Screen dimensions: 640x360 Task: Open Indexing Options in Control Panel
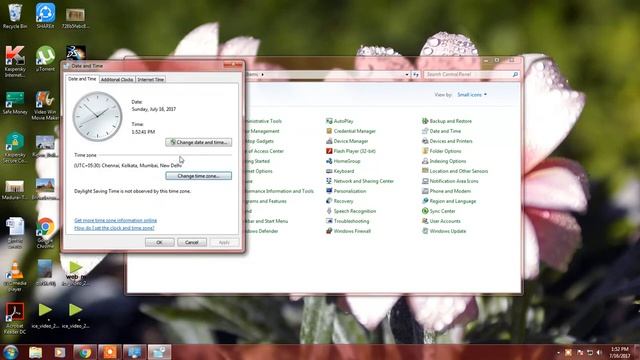click(444, 161)
